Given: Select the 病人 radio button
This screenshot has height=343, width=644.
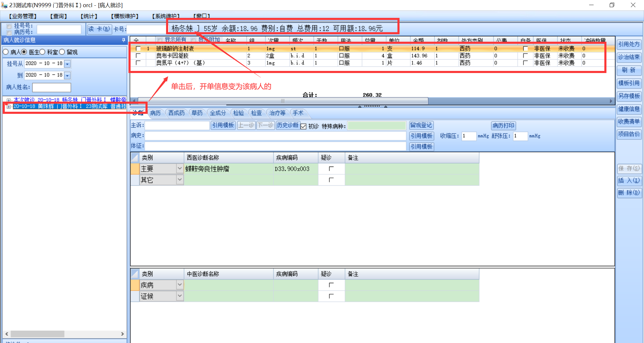Looking at the screenshot, I should tap(6, 52).
